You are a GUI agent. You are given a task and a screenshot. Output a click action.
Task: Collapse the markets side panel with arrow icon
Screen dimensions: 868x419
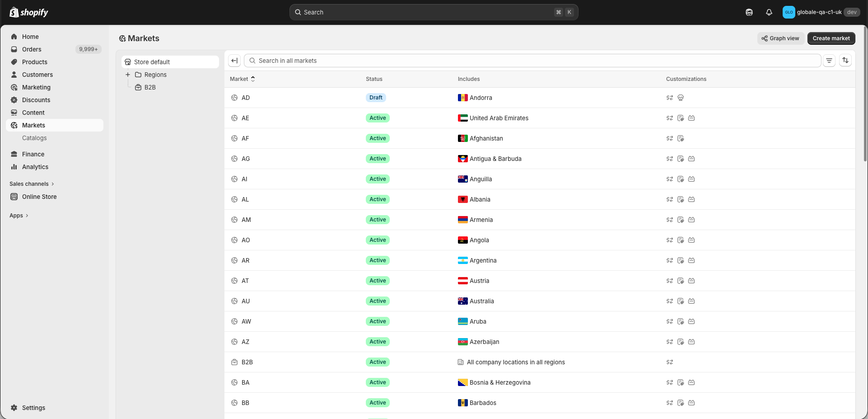[x=234, y=61]
